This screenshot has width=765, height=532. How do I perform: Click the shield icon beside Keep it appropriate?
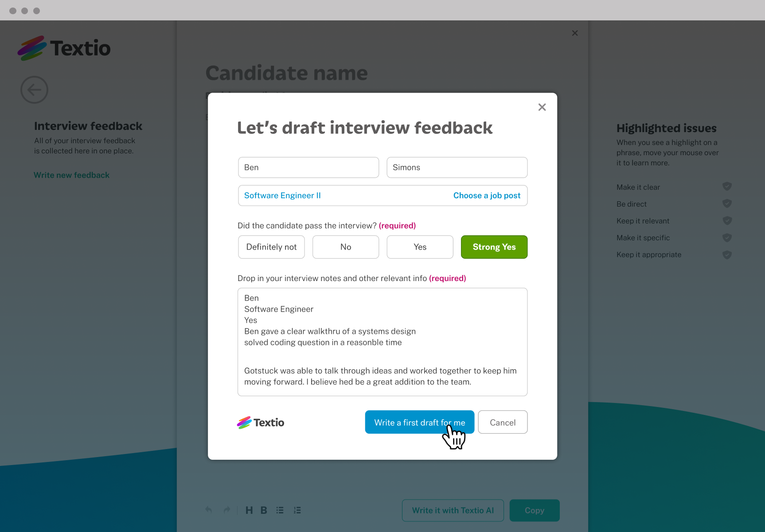click(727, 254)
